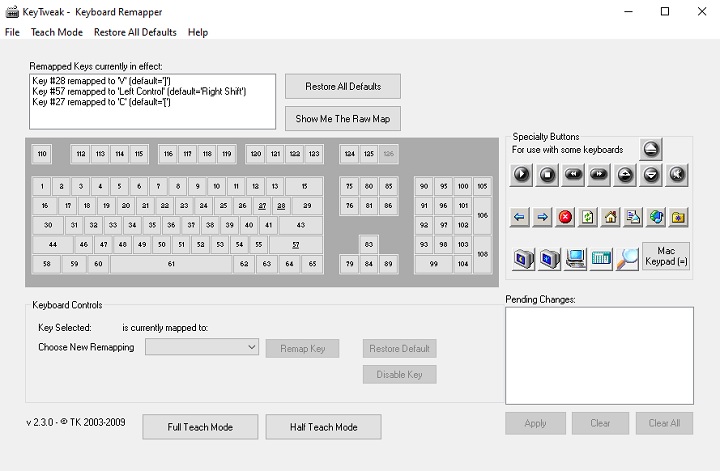Viewport: 720px width, 471px height.
Task: Select the Key #27 remapped to C entry
Action: (101, 102)
